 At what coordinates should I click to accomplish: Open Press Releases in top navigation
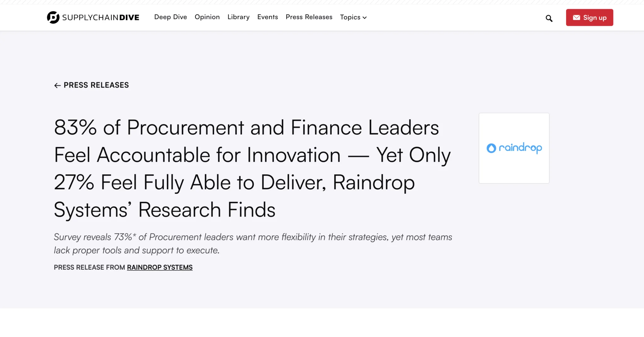[x=309, y=17]
